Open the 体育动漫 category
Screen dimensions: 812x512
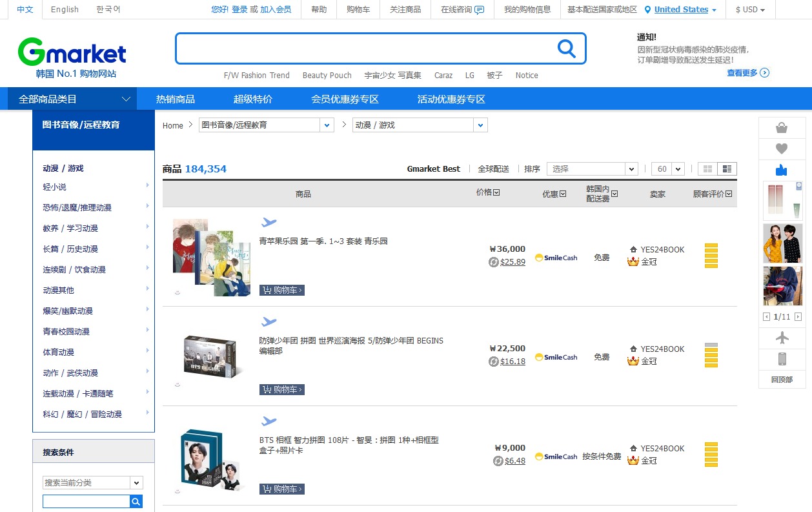[x=58, y=353]
